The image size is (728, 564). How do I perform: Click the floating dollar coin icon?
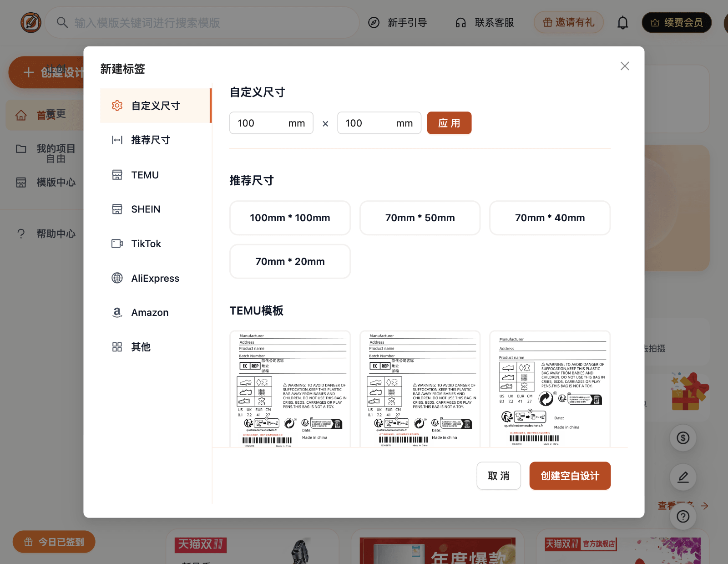683,438
